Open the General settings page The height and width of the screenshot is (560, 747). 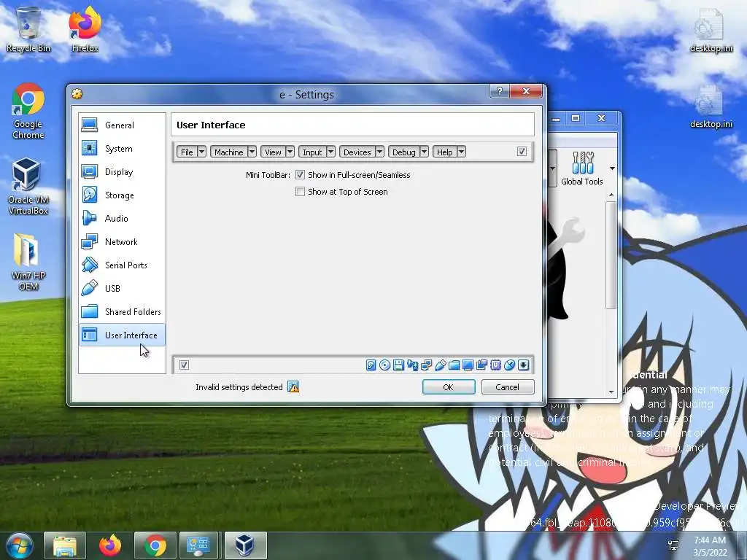[122, 125]
